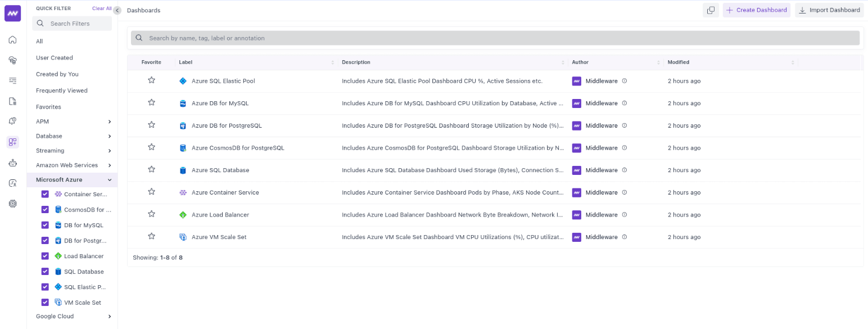Click the copy icon beside Create Dashboard
The height and width of the screenshot is (329, 868).
point(711,10)
